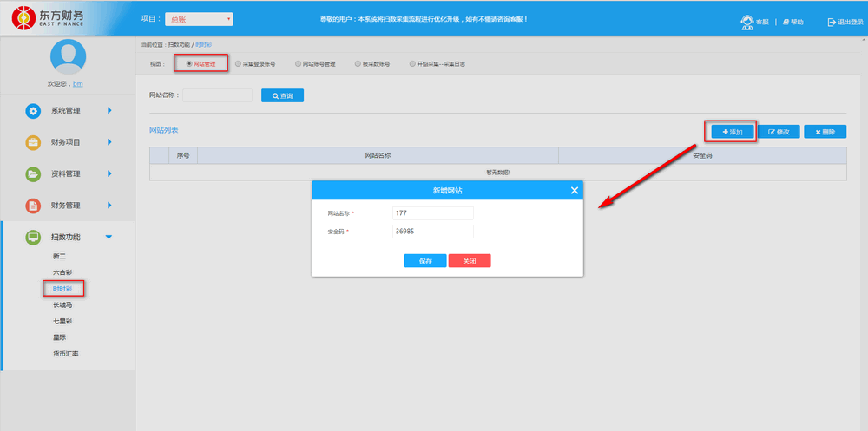
Task: Expand the 系统管理 menu arrow
Action: click(x=109, y=111)
